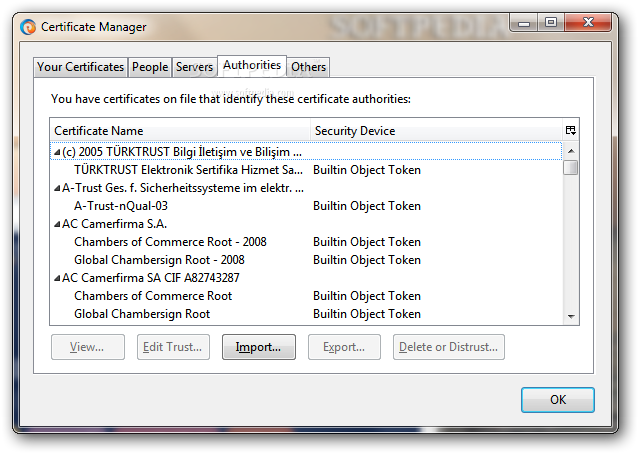Confirm with the OK button
Screen dimensions: 639x454
558,400
